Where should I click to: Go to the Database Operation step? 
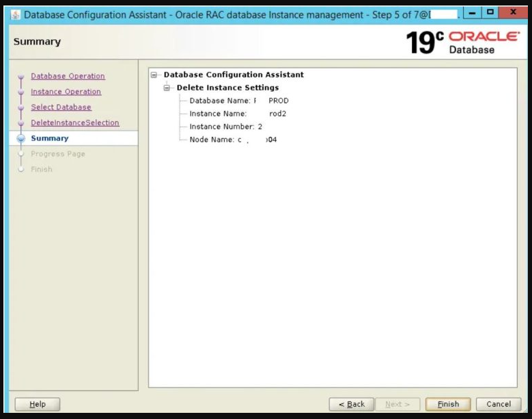point(68,76)
